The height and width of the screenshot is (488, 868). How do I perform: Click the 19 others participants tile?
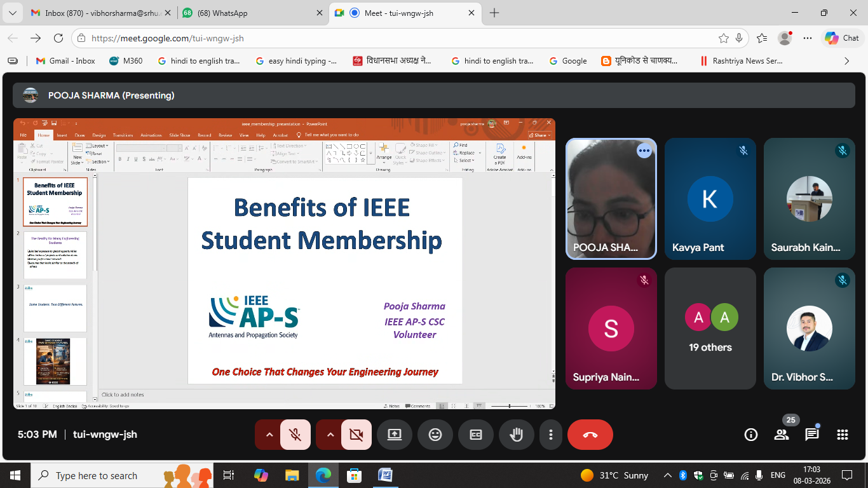pos(710,329)
